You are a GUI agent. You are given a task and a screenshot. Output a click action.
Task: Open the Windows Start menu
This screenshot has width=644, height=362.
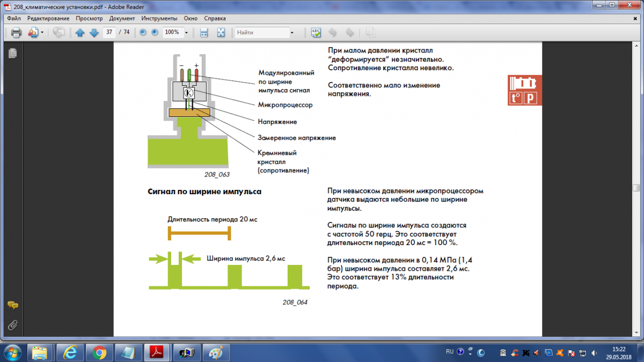(12, 352)
